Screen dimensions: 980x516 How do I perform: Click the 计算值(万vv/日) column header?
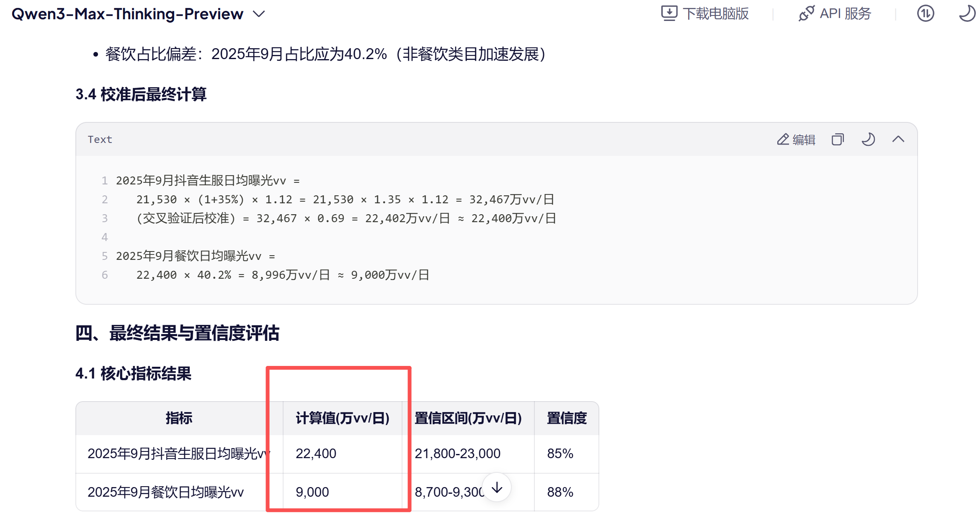[x=342, y=418]
